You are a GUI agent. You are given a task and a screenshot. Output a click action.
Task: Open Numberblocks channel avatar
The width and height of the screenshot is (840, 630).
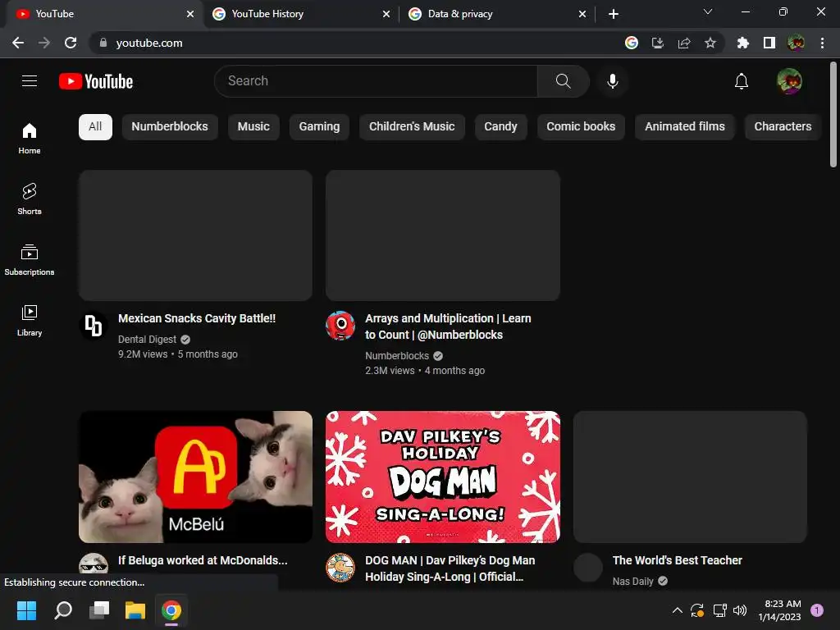coord(340,326)
